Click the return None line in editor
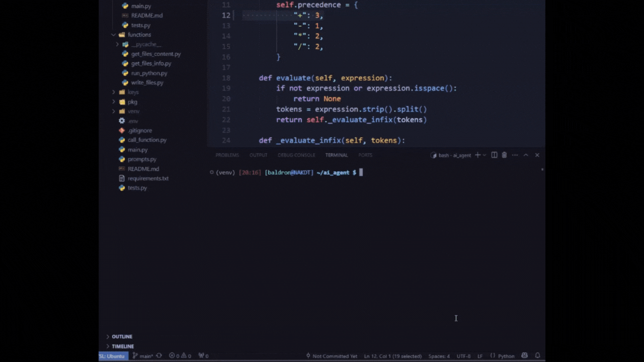 pos(317,99)
